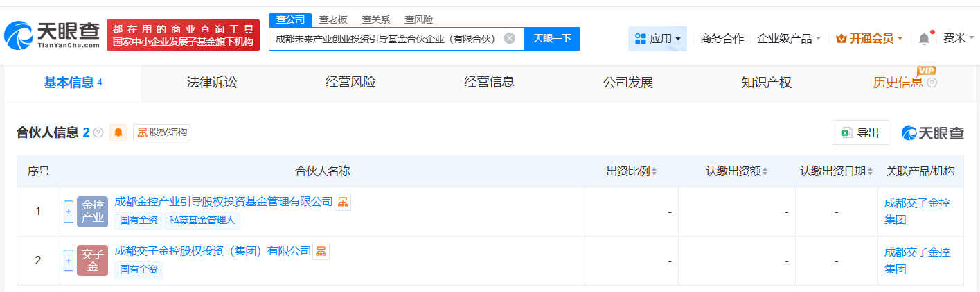Export the partner list with 导出
This screenshot has height=292, width=980.
(x=860, y=132)
